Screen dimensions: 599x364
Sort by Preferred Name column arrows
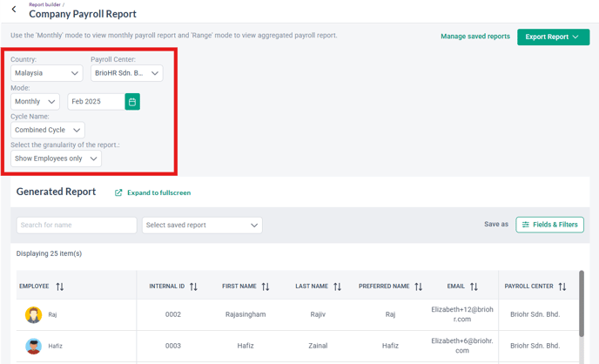[419, 286]
